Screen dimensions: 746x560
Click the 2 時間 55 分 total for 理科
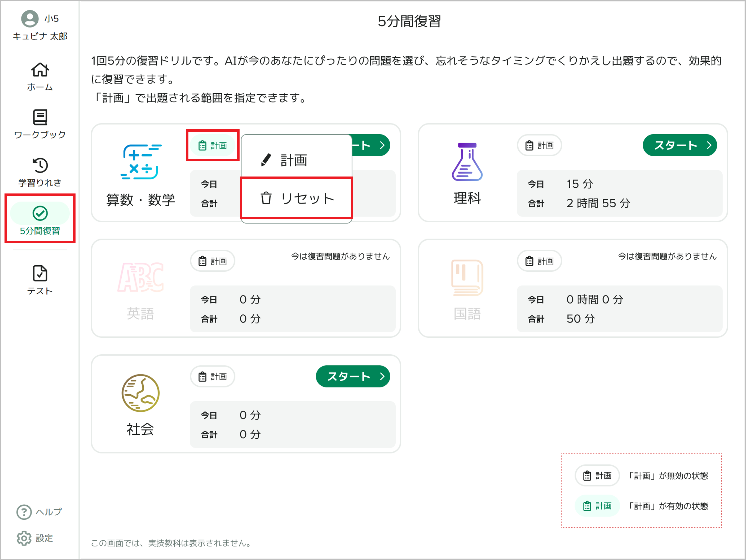click(x=598, y=203)
